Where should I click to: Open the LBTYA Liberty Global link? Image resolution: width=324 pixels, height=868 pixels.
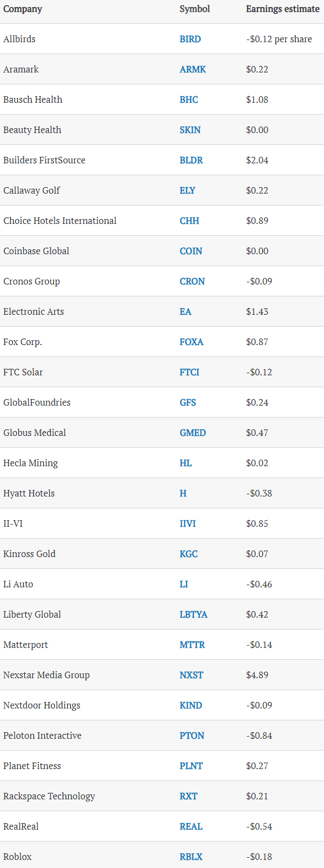194,614
